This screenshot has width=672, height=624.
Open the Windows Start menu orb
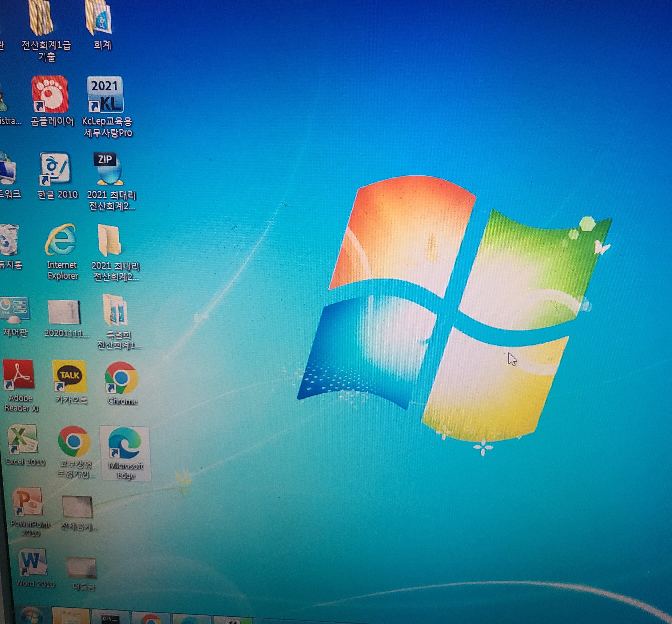click(x=32, y=616)
